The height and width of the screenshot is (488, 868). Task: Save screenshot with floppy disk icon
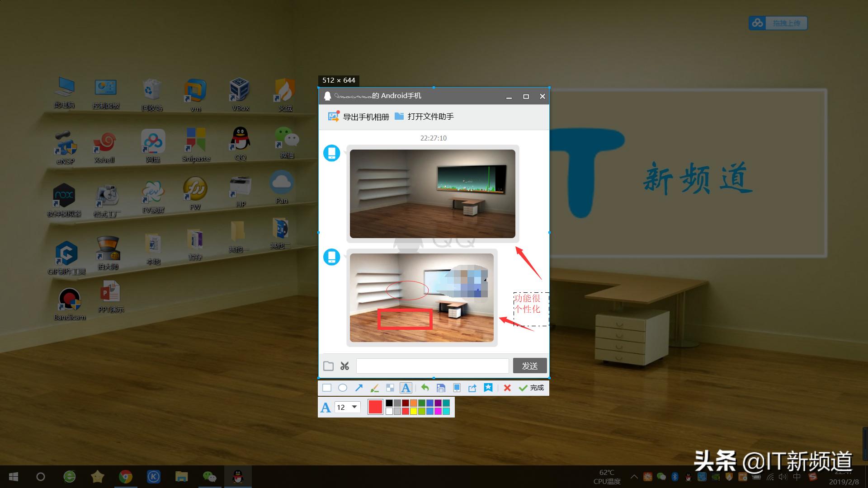(441, 388)
